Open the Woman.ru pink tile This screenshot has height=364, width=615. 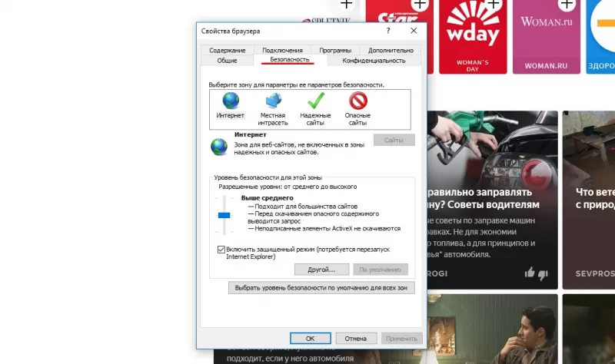pos(546,37)
